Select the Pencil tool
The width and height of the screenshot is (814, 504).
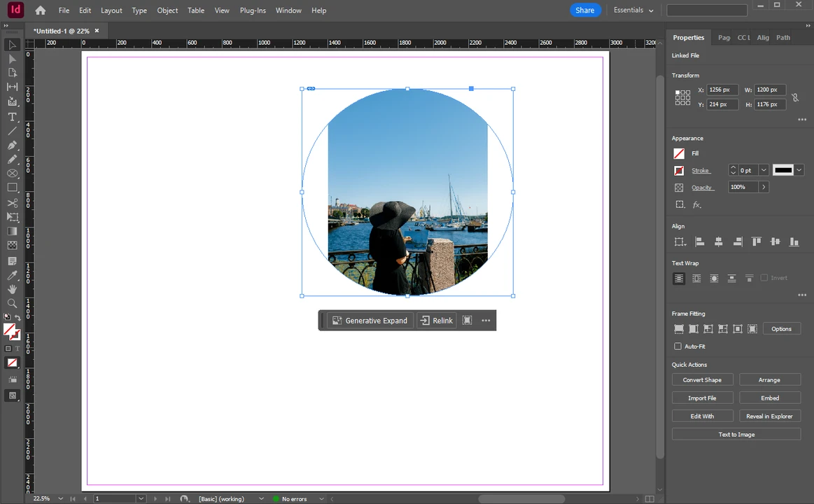click(x=12, y=160)
